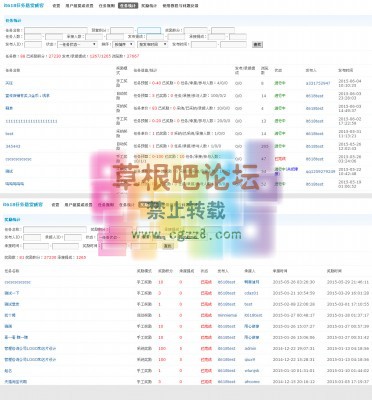Viewport: 372px width, 400px height.
Task: Open the 任务限制 tab in the upper page
Action: 107,6
